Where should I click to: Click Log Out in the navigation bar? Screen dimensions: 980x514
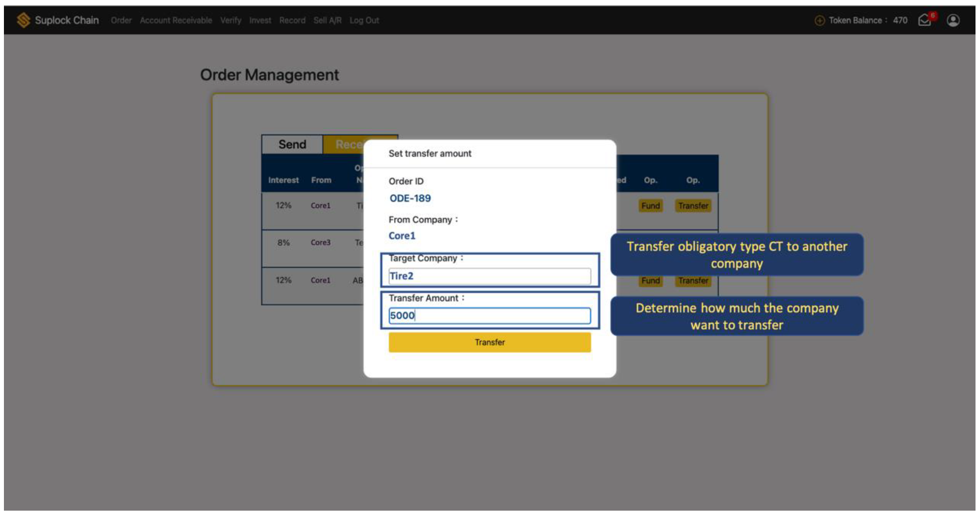tap(364, 20)
